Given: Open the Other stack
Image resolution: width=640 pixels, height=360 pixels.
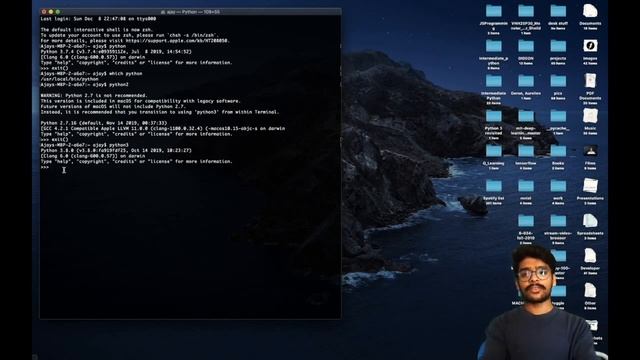Looking at the screenshot, I should pyautogui.click(x=590, y=291).
